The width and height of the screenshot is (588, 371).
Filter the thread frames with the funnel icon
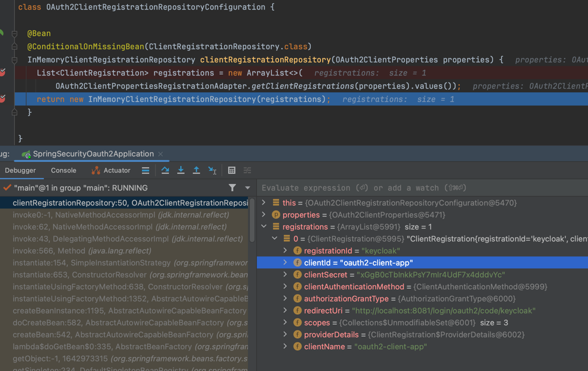pyautogui.click(x=232, y=188)
